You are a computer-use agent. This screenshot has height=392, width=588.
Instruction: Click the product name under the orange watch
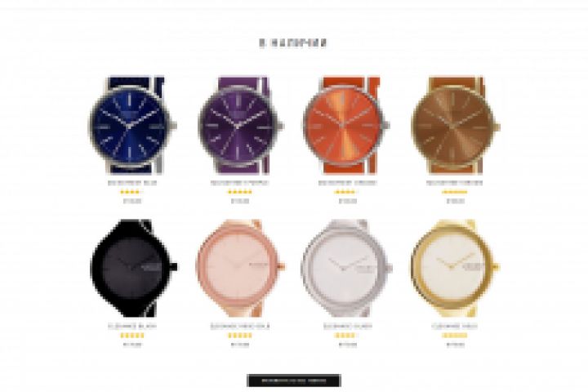(x=348, y=183)
